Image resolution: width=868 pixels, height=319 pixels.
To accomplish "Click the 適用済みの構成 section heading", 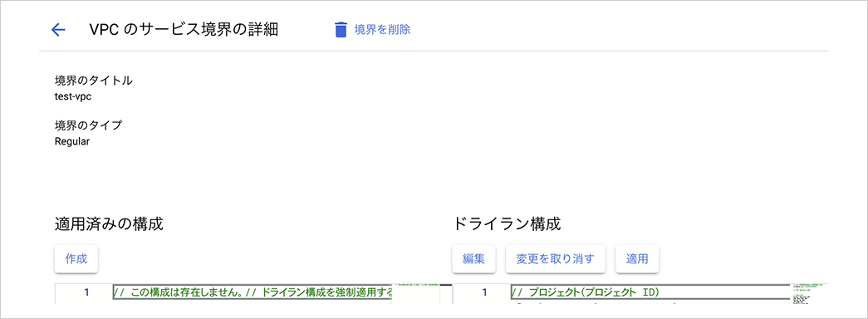I will (x=109, y=223).
